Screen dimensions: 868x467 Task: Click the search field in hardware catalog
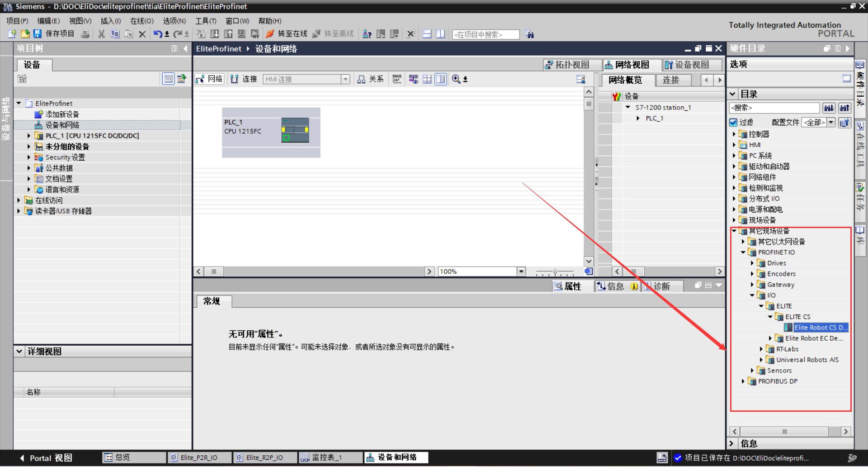click(774, 108)
